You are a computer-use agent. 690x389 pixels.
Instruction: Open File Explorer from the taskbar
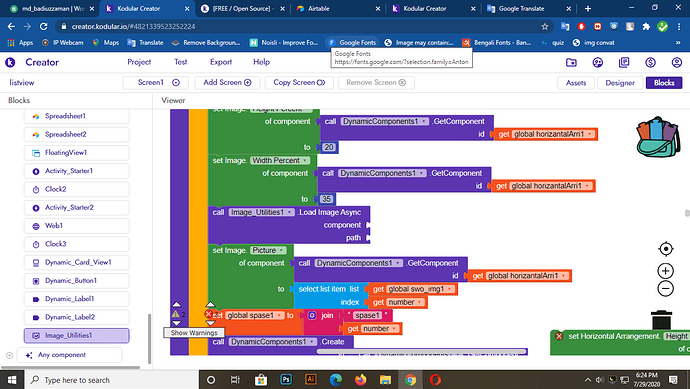(x=385, y=379)
